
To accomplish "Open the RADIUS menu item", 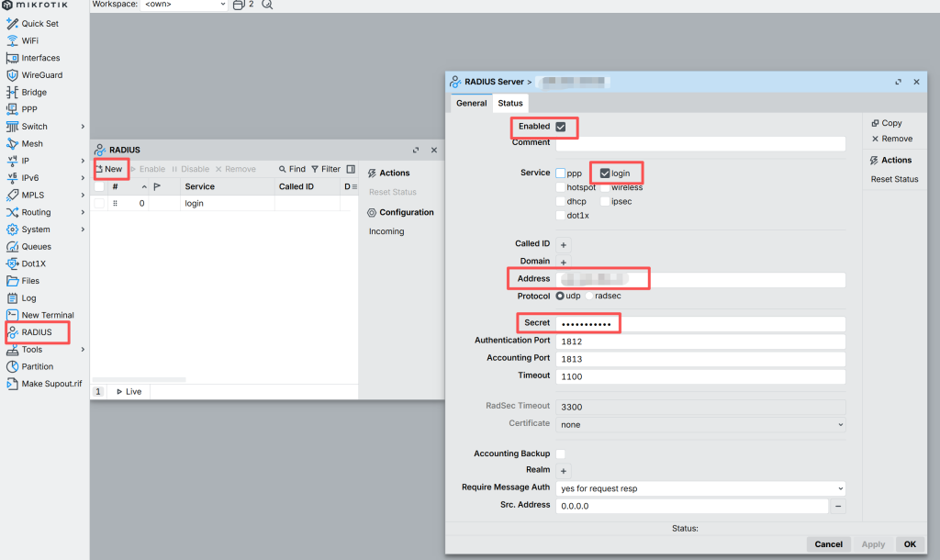I will 37,332.
